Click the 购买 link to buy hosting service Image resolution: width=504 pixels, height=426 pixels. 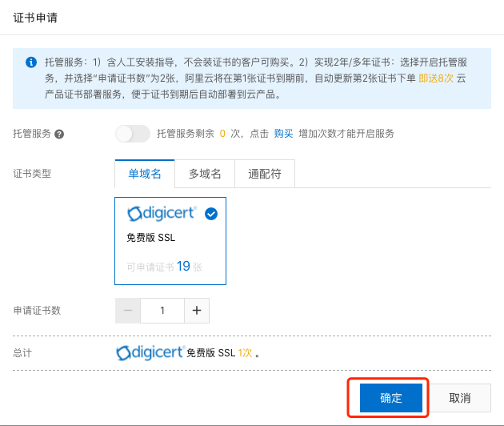pyautogui.click(x=283, y=134)
